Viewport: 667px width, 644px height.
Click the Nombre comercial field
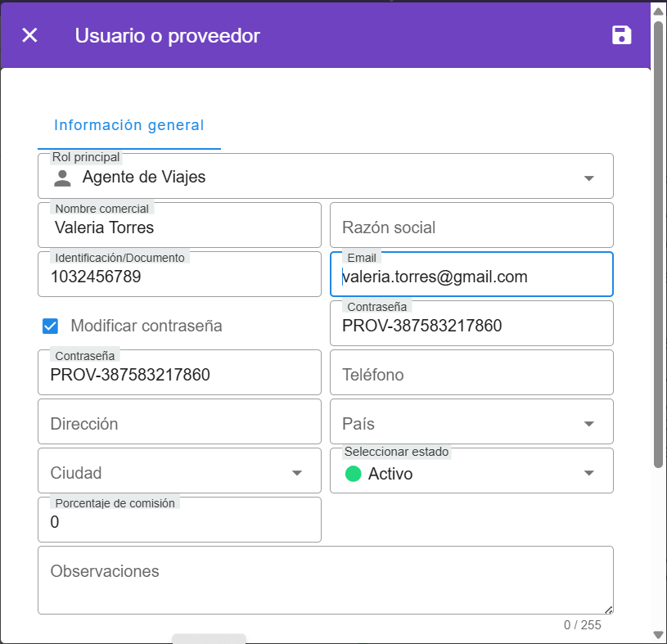pos(179,228)
